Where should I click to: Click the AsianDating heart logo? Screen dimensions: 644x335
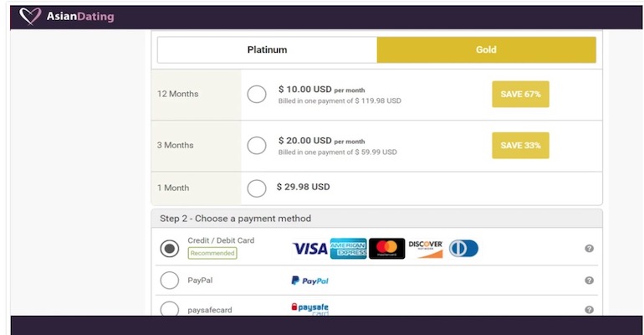[x=30, y=16]
